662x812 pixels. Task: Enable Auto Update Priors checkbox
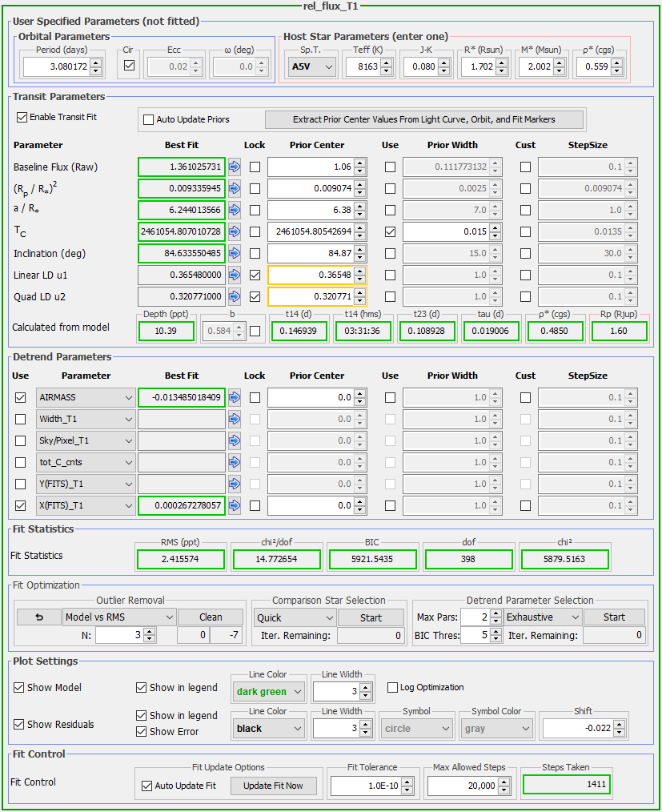(148, 120)
